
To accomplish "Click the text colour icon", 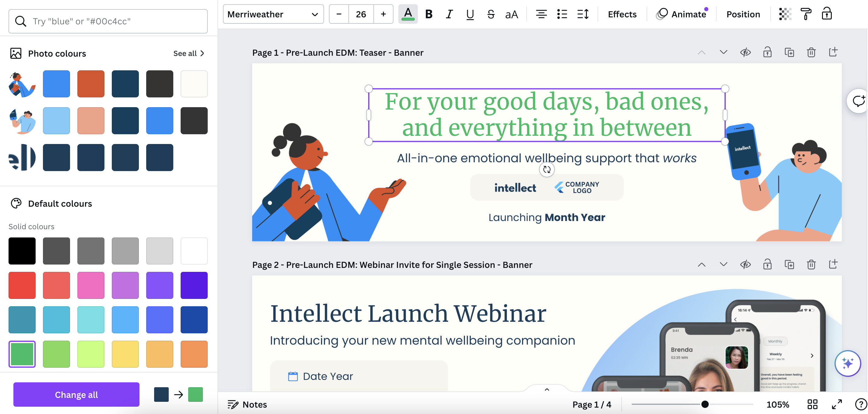I will click(x=408, y=14).
